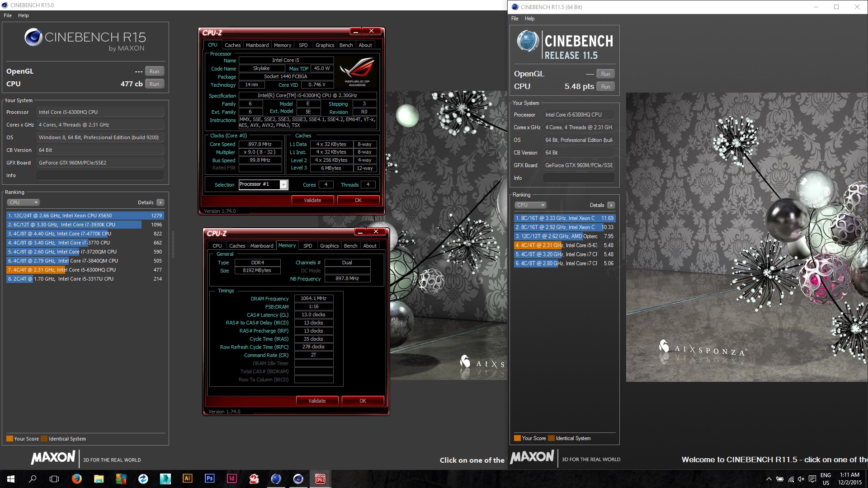Open Help menu in Cinebench R15
868x488 pixels.
click(x=24, y=15)
